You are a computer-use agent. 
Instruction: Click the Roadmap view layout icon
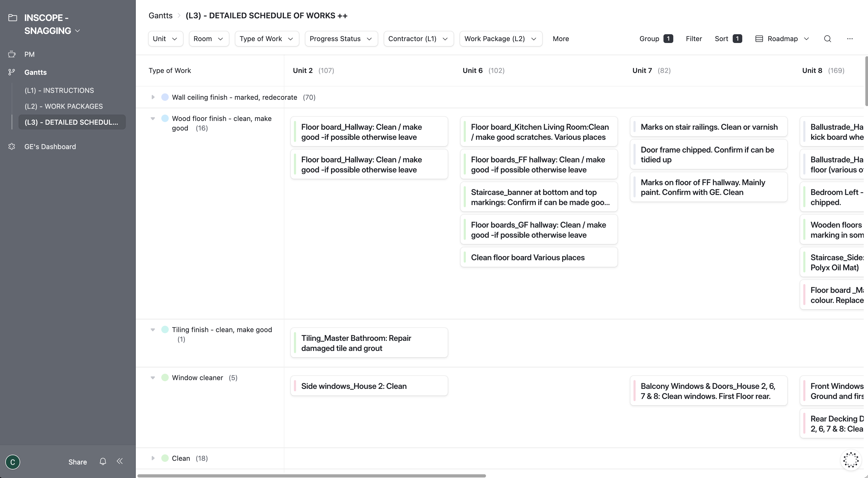pos(759,39)
